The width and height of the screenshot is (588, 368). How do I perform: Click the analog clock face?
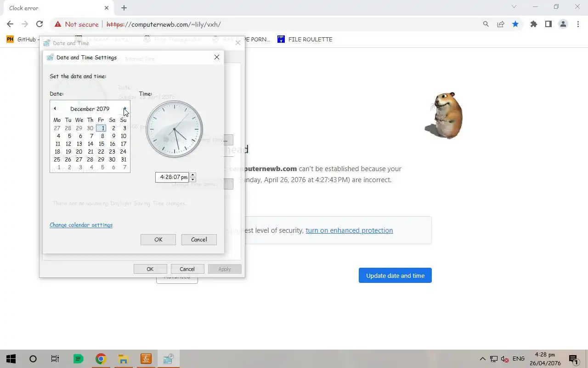(x=174, y=129)
